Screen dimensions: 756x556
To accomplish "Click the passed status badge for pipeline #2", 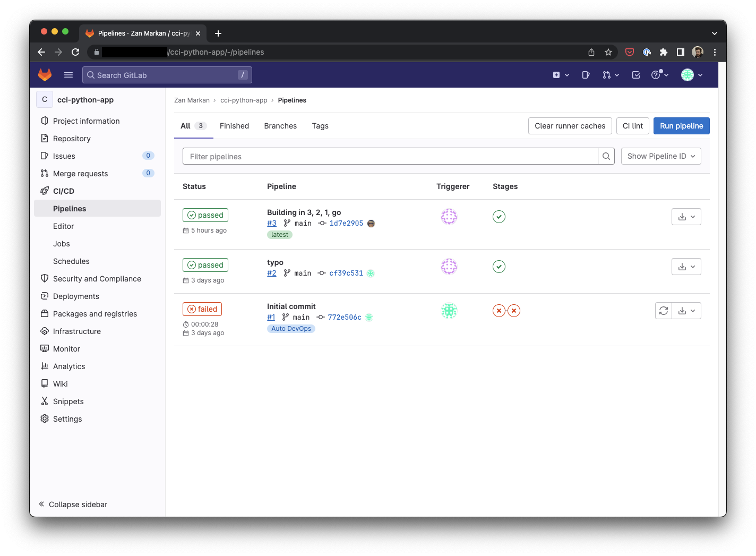I will [x=205, y=265].
